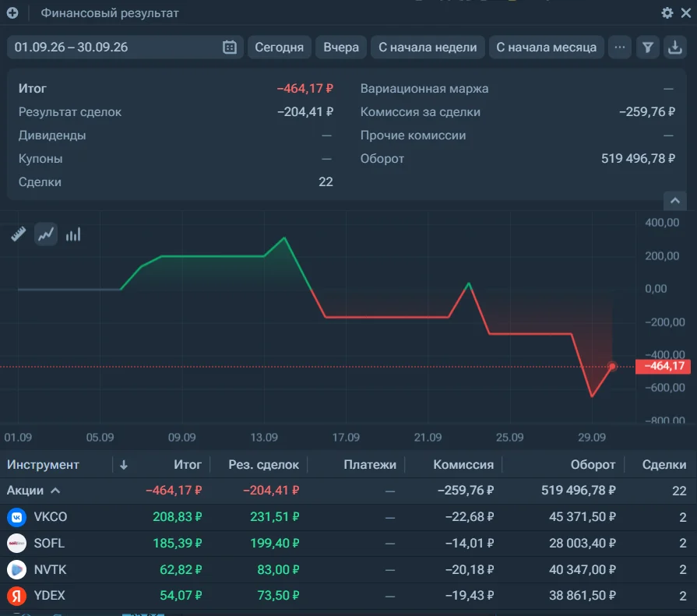This screenshot has height=616, width=697.
Task: Click NVTK commission −20,18 ₽
Action: 470,569
